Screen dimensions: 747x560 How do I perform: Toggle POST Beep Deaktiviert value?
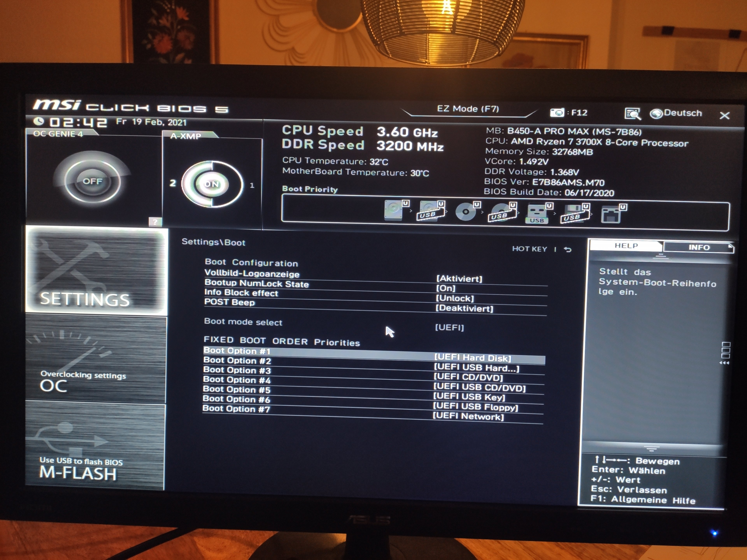[464, 308]
